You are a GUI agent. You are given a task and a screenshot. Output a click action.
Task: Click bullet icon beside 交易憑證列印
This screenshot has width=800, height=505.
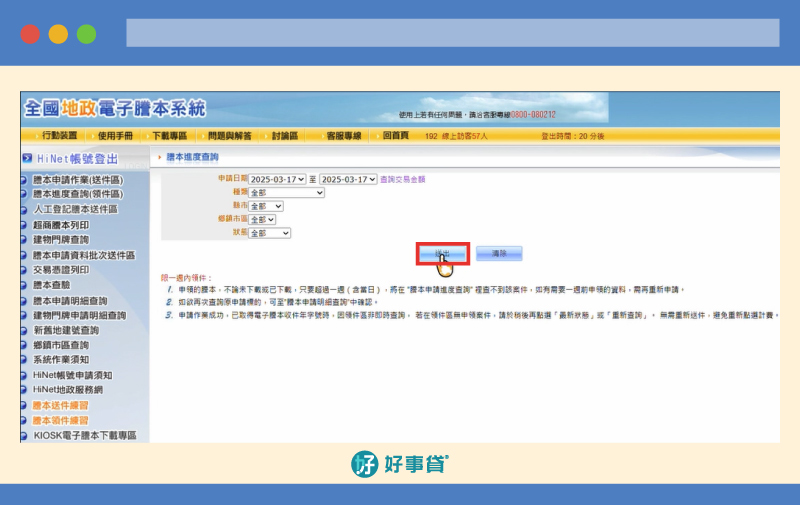24,270
